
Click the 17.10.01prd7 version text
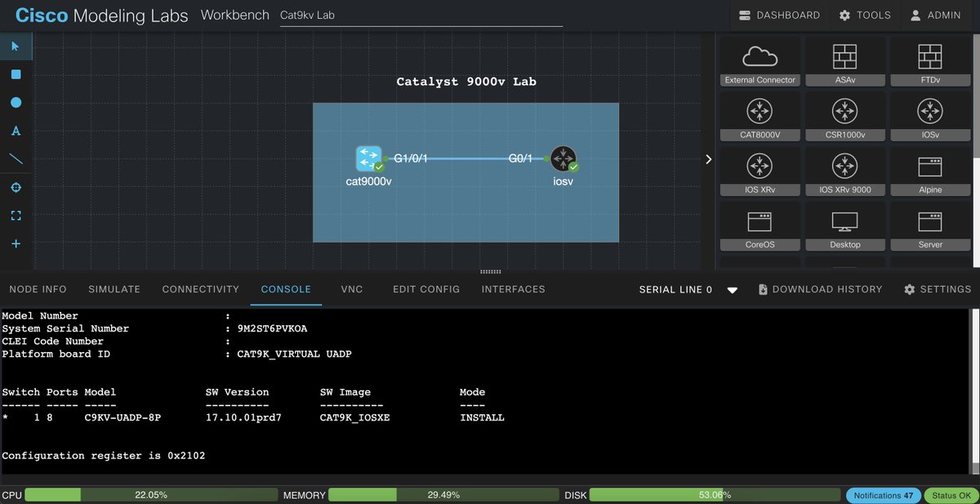coord(244,417)
